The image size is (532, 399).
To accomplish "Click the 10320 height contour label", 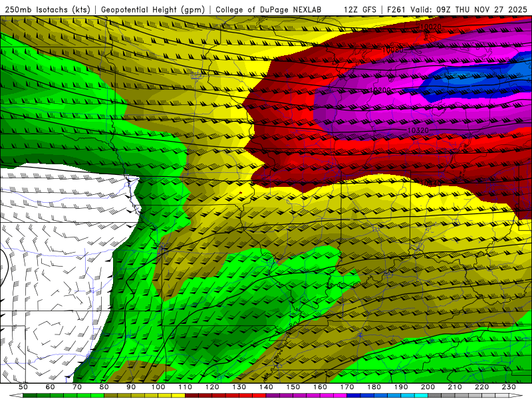I will (x=418, y=130).
